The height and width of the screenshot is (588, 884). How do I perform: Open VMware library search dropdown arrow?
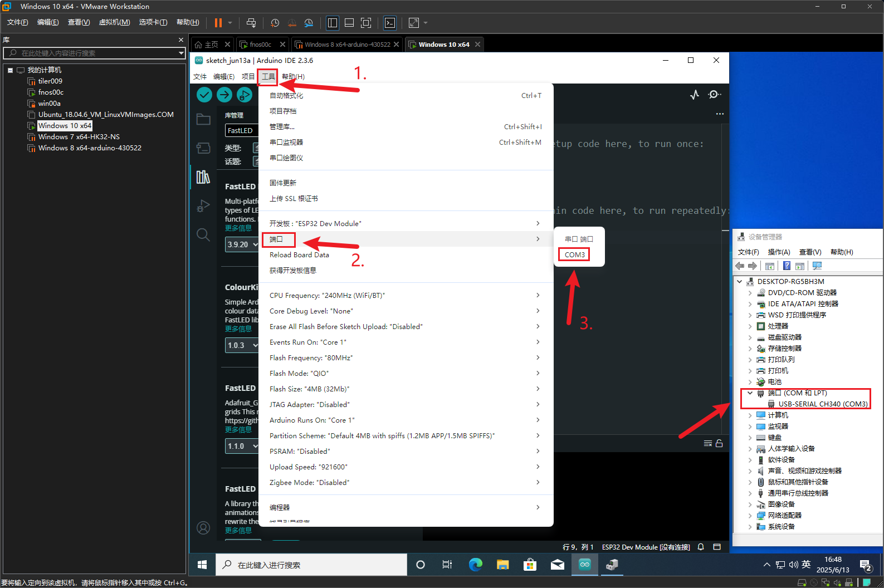tap(181, 53)
